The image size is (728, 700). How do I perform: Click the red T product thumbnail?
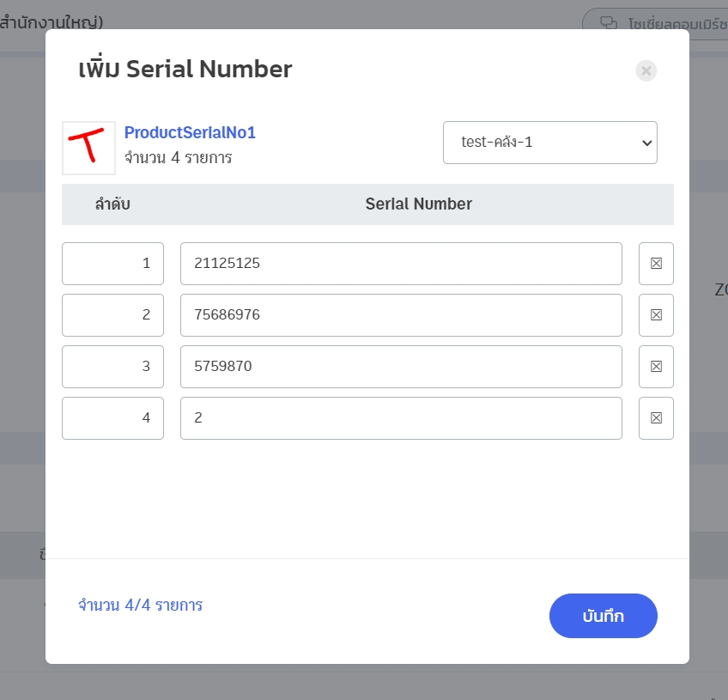point(88,148)
